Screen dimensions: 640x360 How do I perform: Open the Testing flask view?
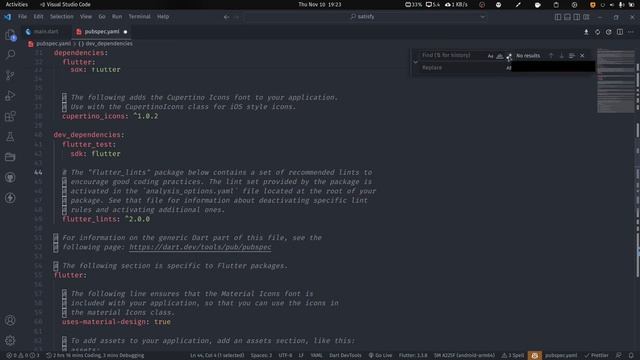10,137
